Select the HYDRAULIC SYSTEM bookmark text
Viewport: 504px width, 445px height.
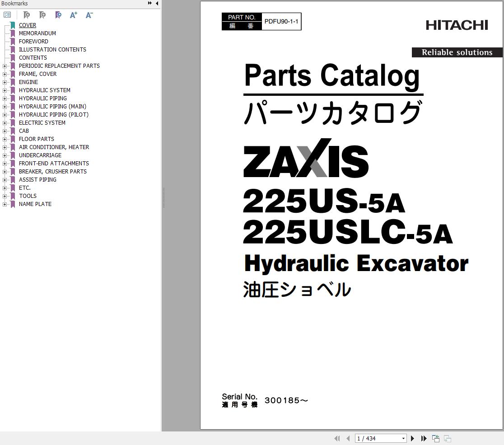click(44, 90)
